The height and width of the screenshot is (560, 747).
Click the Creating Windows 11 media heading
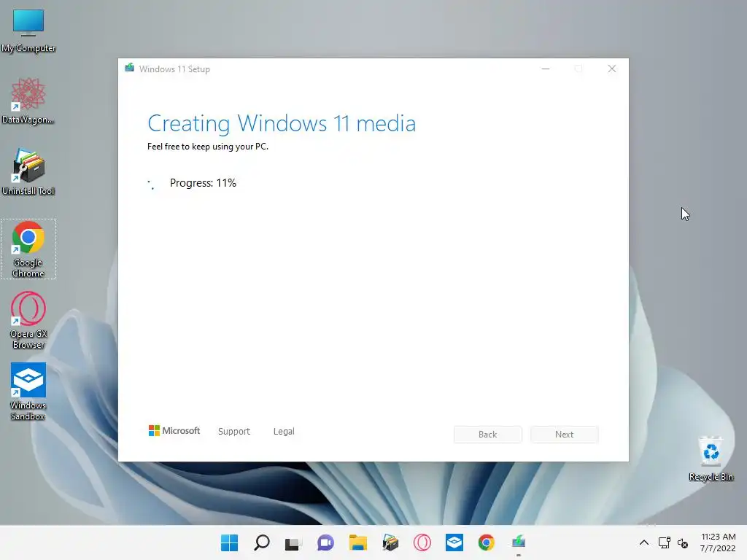tap(282, 123)
